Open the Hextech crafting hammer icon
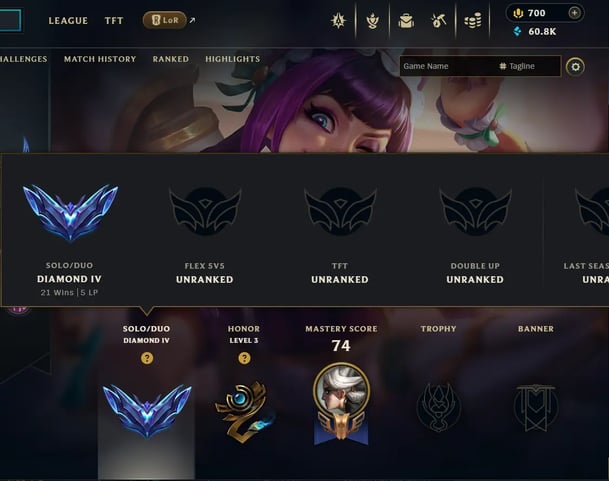This screenshot has width=609, height=481. (439, 21)
